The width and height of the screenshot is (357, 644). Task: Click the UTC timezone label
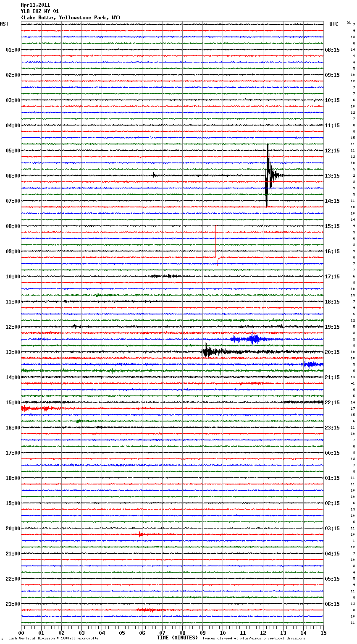point(334,24)
